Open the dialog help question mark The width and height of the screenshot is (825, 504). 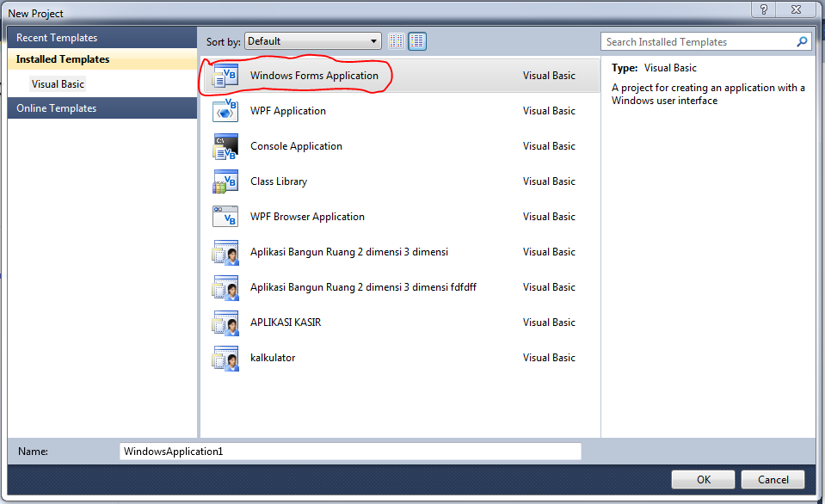point(764,9)
